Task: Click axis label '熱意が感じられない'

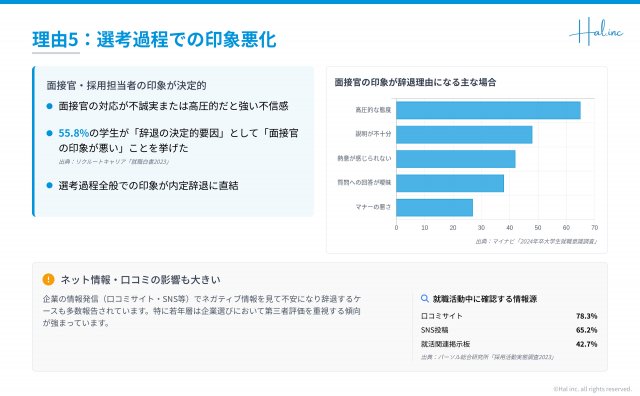Action: (x=364, y=158)
